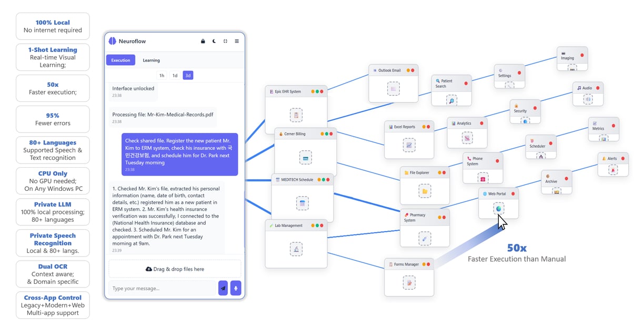This screenshot has height=329, width=644.
Task: Click the globe icon in the Web Portal window
Action: point(498,209)
